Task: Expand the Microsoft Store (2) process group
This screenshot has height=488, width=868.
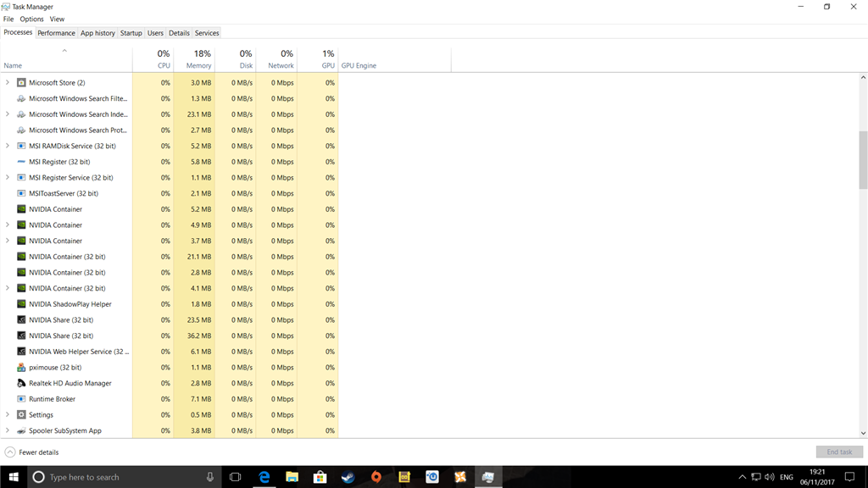Action: (x=7, y=82)
